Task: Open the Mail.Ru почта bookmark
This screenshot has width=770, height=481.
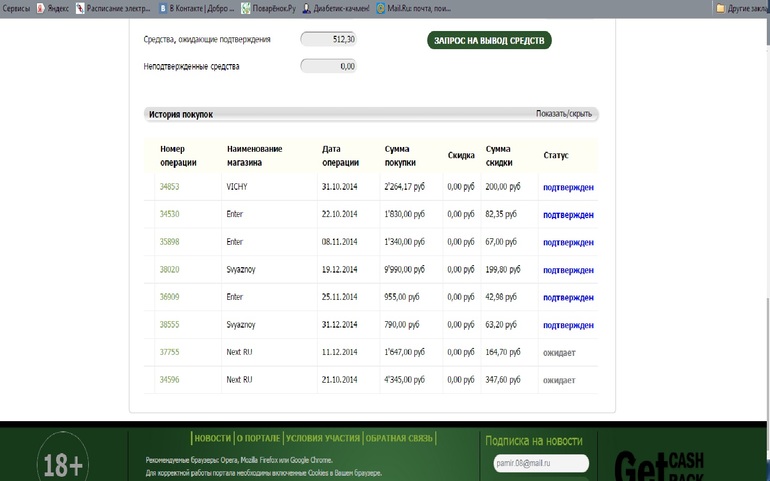Action: click(x=412, y=8)
